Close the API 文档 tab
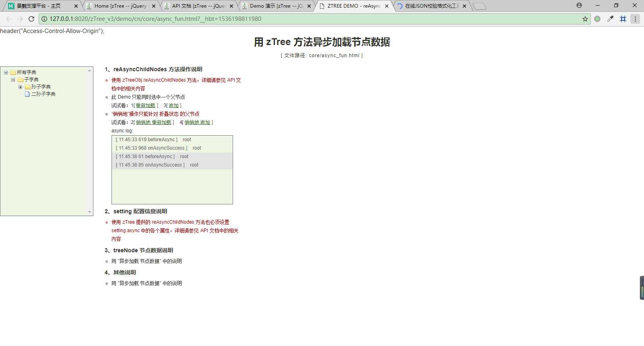The width and height of the screenshot is (644, 346). click(231, 6)
